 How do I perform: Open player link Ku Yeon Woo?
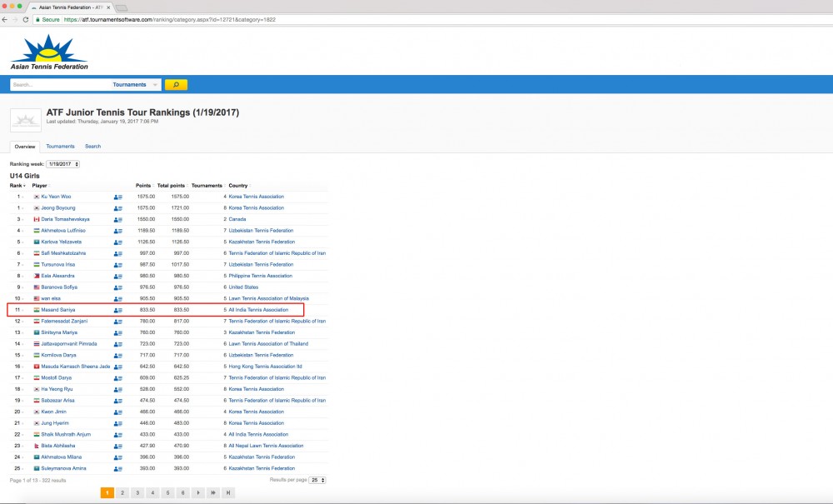point(56,197)
